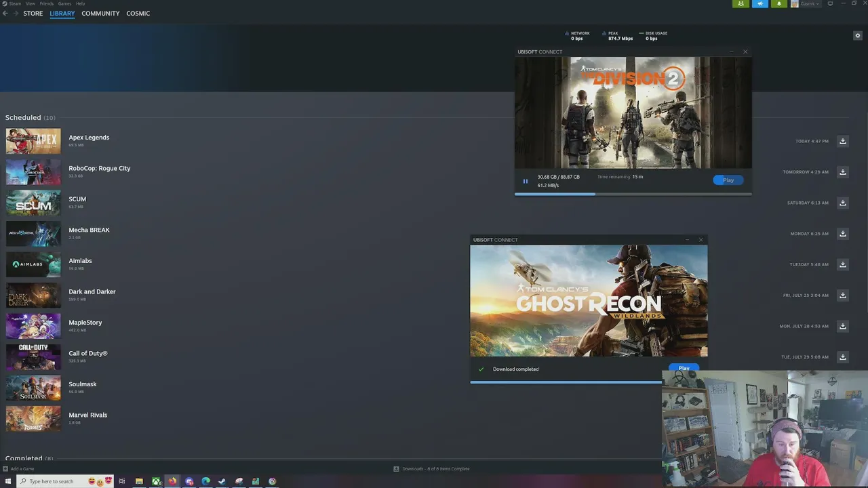
Task: Open SCUM game thumbnail
Action: (x=33, y=203)
